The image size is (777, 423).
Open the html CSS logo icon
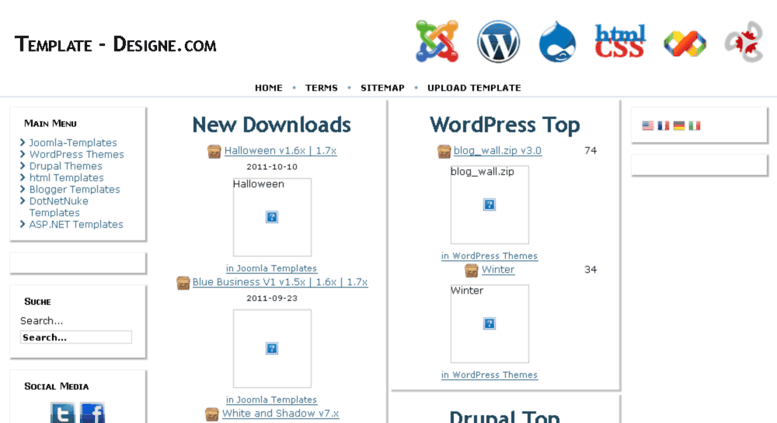pyautogui.click(x=620, y=42)
